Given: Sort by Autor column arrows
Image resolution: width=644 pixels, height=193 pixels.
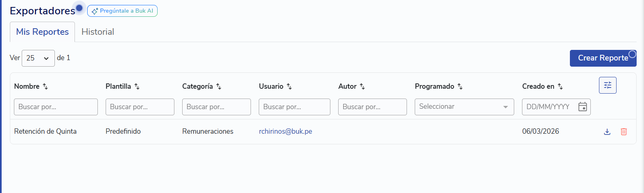Looking at the screenshot, I should pyautogui.click(x=362, y=87).
